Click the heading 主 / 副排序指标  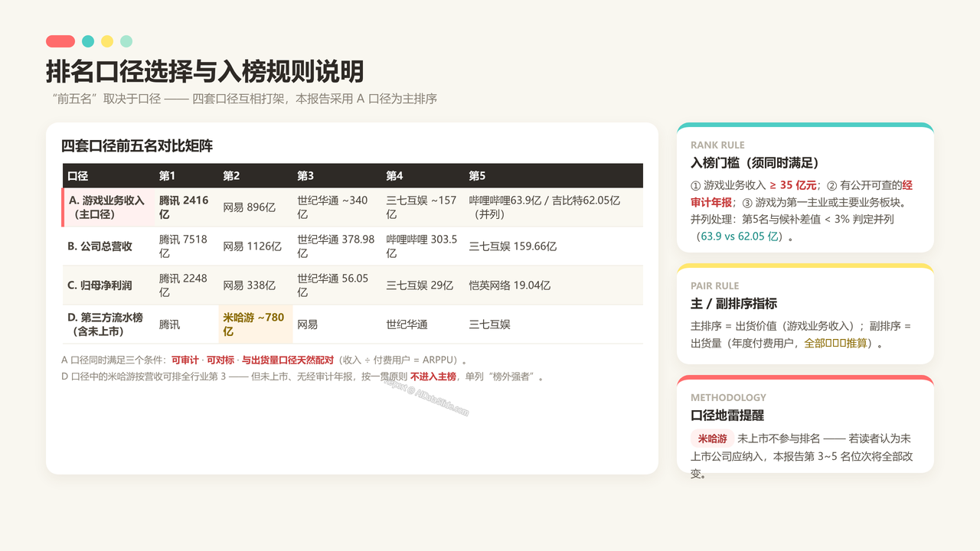coord(733,304)
